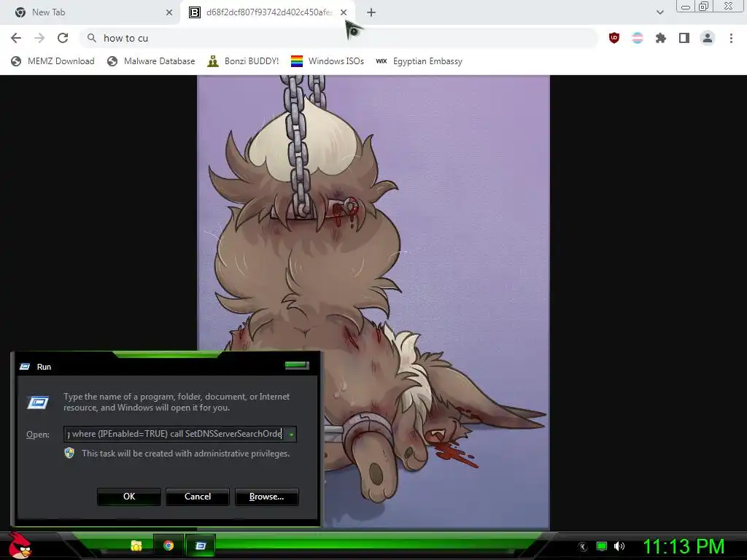
Task: Toggle the browser side panel icon
Action: [684, 38]
